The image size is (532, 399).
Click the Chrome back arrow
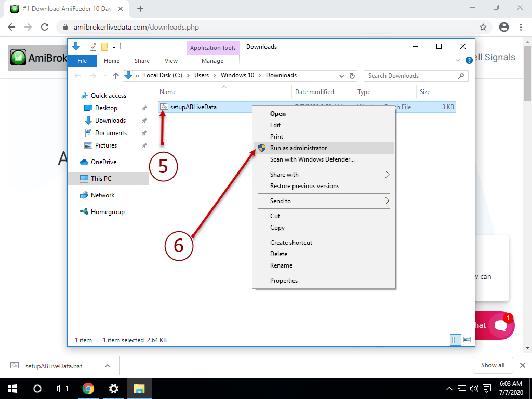11,27
